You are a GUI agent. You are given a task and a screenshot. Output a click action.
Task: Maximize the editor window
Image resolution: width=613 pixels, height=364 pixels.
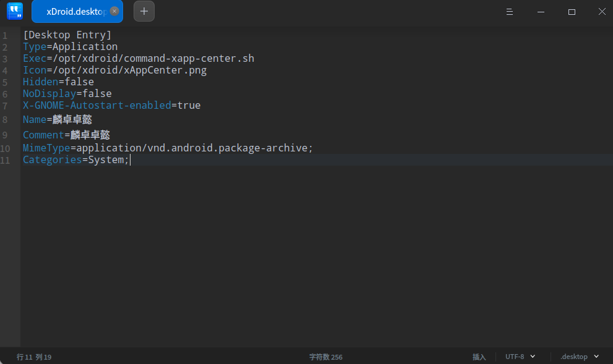572,12
